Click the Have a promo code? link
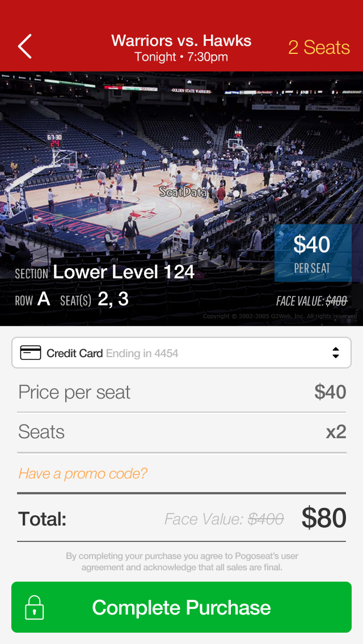The image size is (363, 644). coord(83,473)
